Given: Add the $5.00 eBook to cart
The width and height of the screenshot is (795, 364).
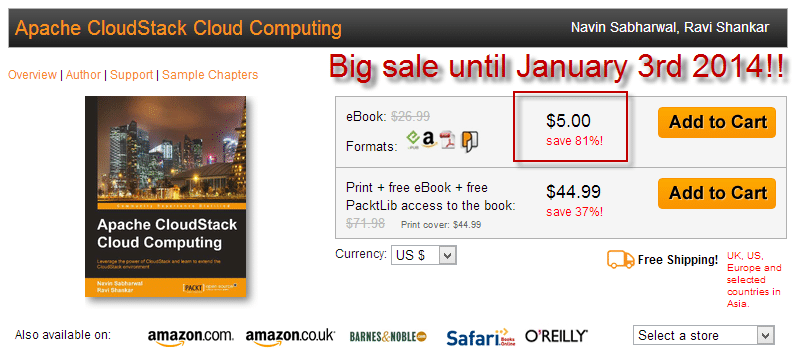Looking at the screenshot, I should click(x=717, y=122).
